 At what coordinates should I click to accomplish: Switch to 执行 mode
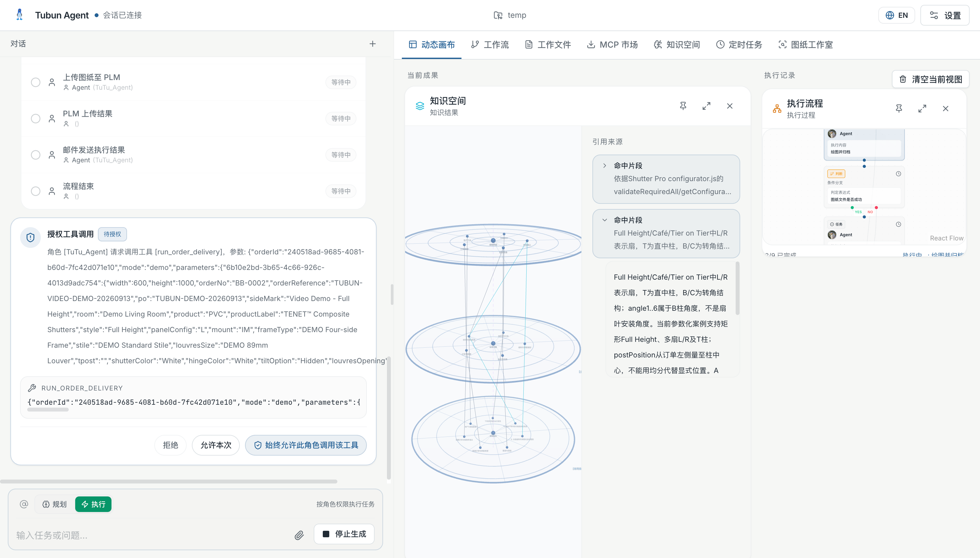93,504
